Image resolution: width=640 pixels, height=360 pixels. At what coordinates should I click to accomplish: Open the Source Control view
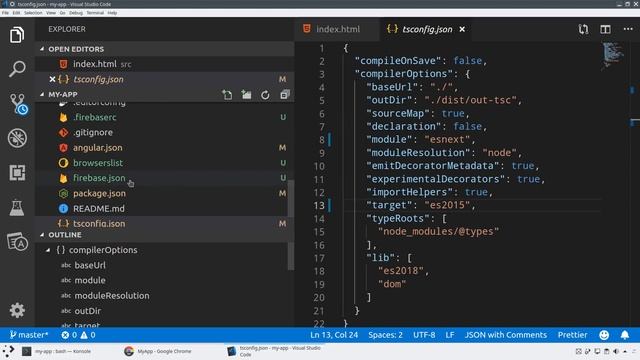(18, 104)
